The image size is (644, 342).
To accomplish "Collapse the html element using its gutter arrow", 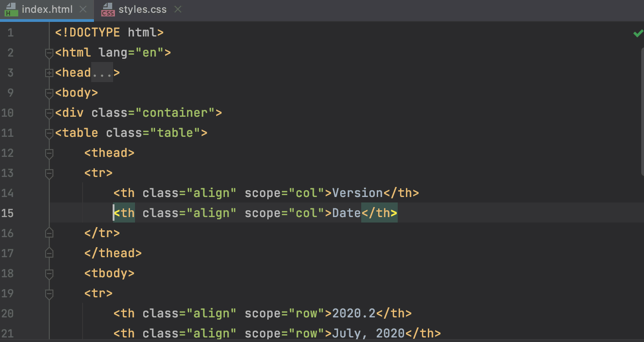I will 49,52.
